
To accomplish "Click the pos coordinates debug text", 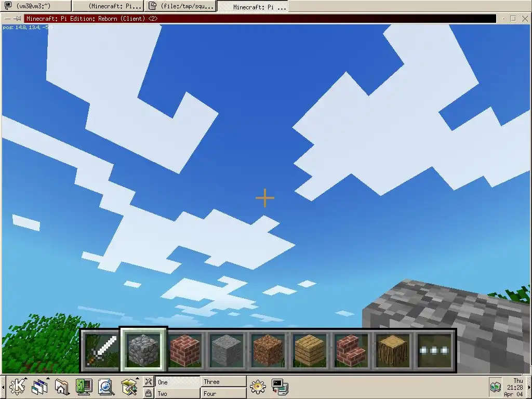I will coord(28,27).
